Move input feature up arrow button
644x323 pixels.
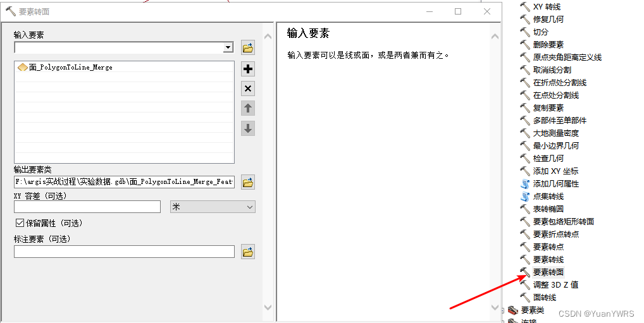tap(247, 108)
